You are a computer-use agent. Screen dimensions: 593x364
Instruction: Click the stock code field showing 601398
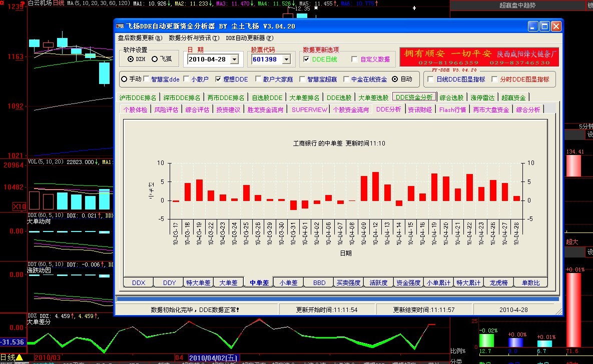click(267, 59)
